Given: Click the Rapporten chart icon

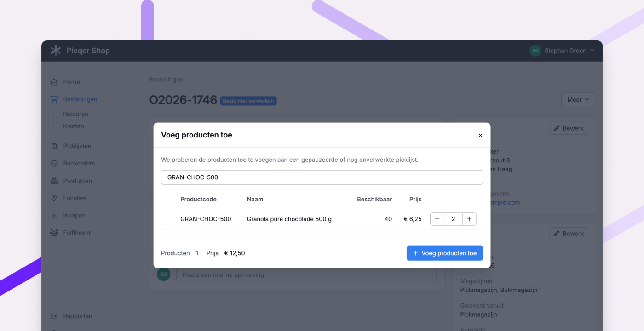Looking at the screenshot, I should 54,316.
